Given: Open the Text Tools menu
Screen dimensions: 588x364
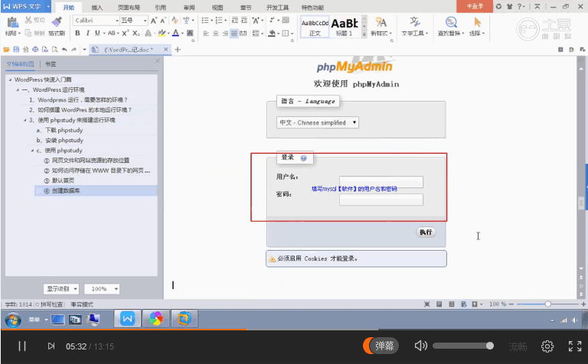Looking at the screenshot, I should point(414,27).
